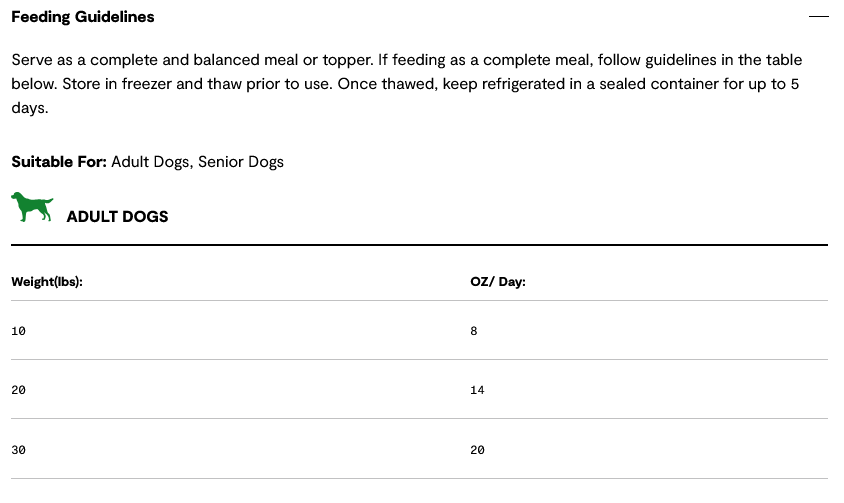Select the ADULT DOGS heading
This screenshot has height=503, width=844.
(x=117, y=216)
